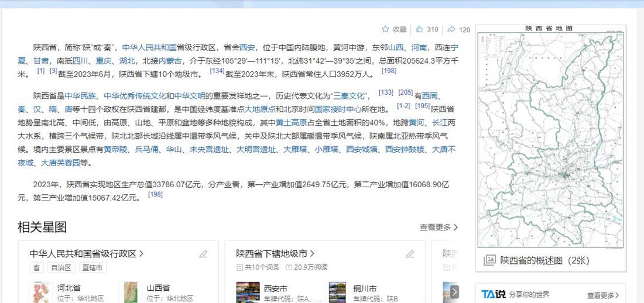The height and width of the screenshot is (303, 644).
Task: Select the 省 tag
Action: (36, 268)
